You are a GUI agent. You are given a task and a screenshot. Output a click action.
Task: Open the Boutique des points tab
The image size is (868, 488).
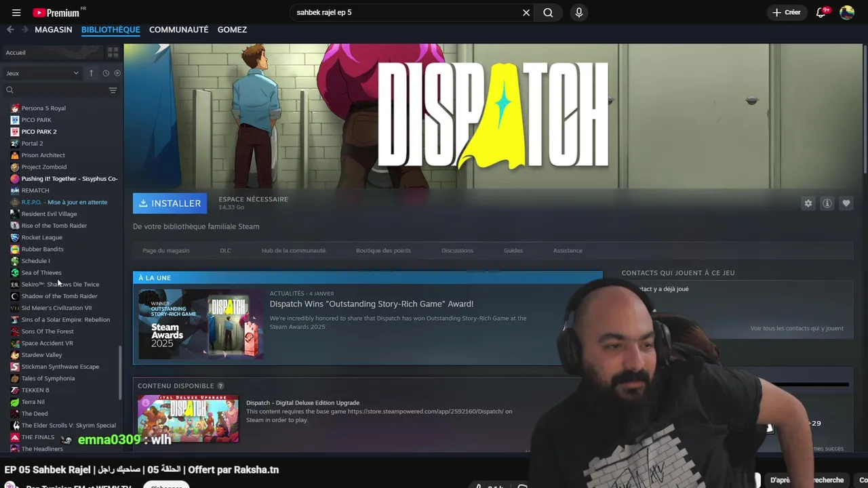click(383, 251)
